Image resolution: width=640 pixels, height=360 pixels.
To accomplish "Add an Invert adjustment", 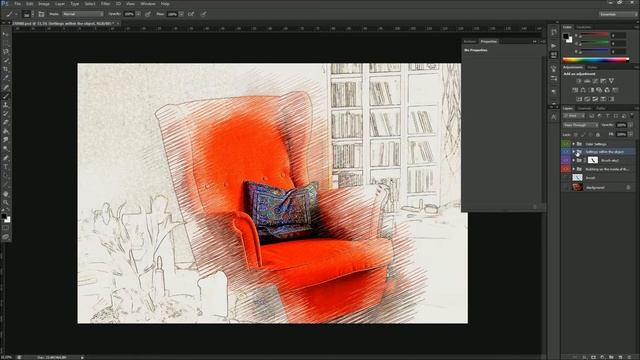I will click(x=579, y=99).
